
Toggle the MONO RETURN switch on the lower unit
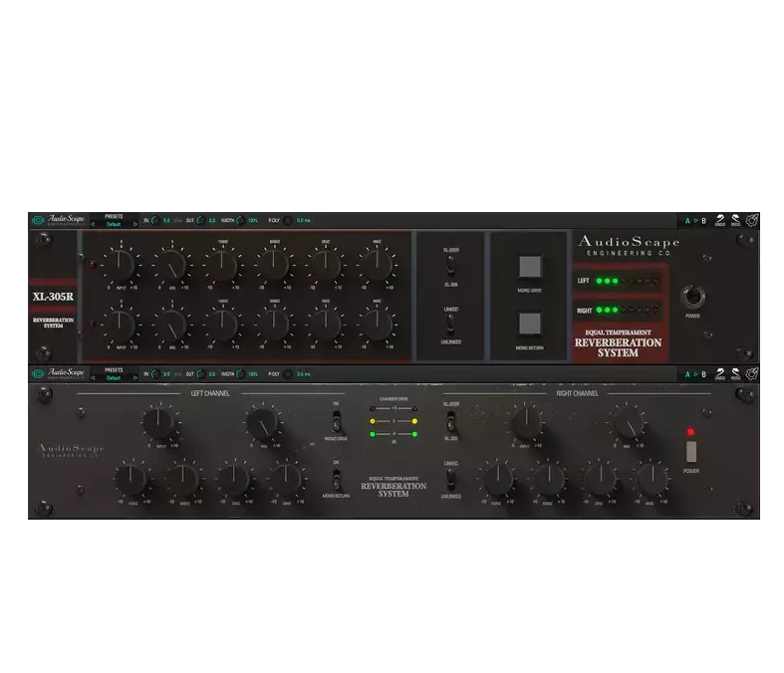337,480
